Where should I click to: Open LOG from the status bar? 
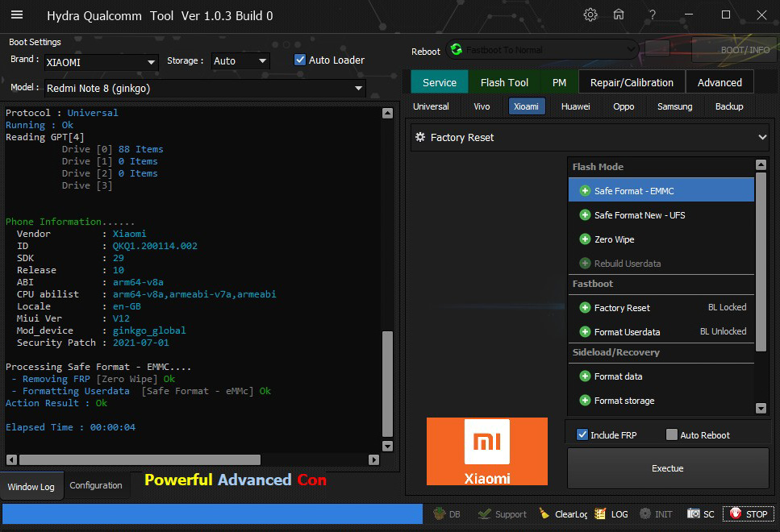611,514
